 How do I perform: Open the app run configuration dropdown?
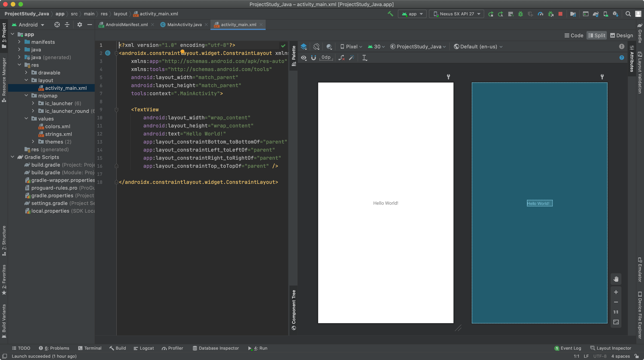click(412, 14)
